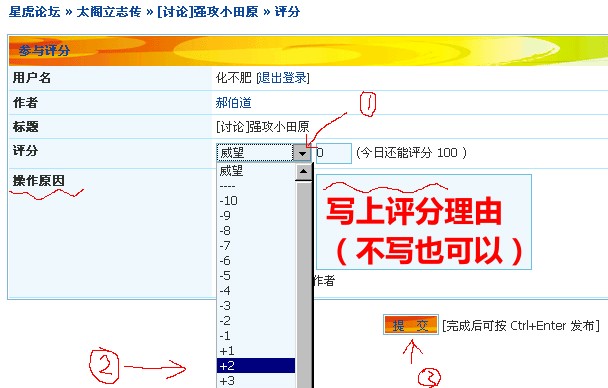The width and height of the screenshot is (608, 388).
Task: Choose -8 from the score list
Action: click(256, 231)
